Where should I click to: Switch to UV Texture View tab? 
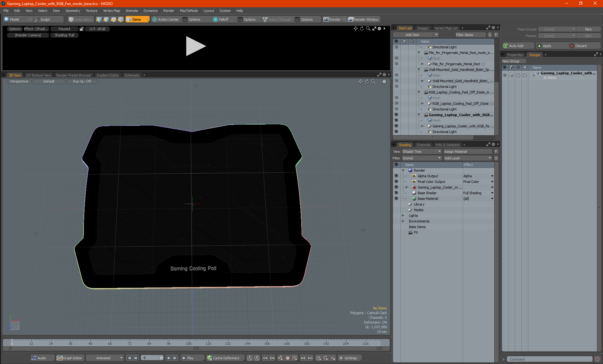click(38, 75)
